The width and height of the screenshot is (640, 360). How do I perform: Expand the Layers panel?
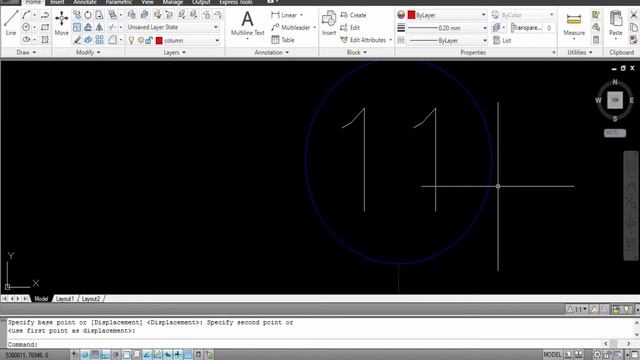[175, 52]
